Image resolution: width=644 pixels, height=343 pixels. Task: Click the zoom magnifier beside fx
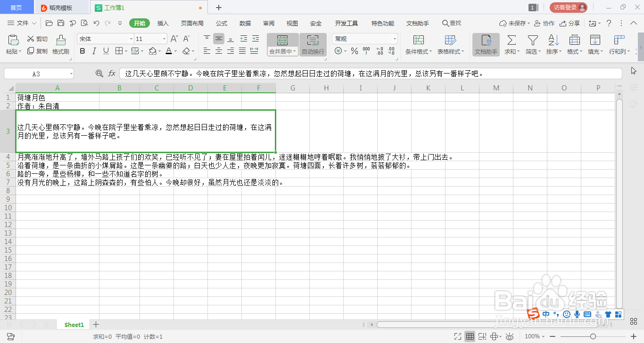(99, 73)
